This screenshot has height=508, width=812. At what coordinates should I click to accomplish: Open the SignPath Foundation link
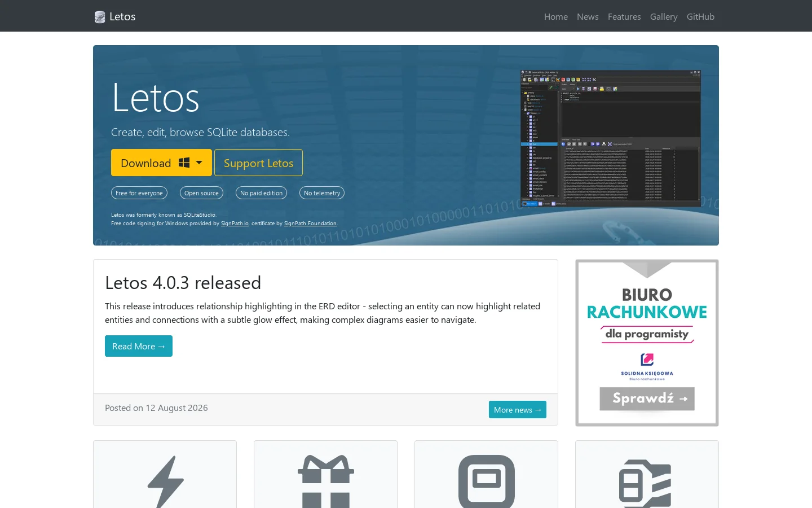[x=310, y=224]
